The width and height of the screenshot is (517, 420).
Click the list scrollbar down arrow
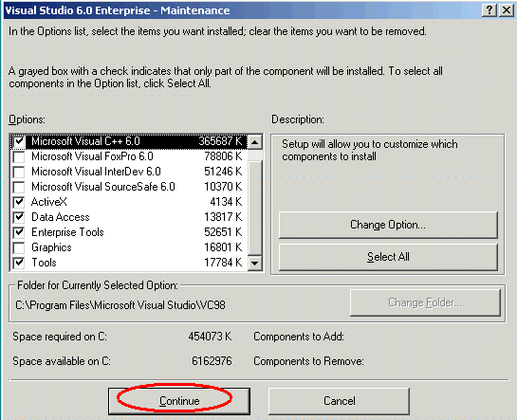coord(255,263)
